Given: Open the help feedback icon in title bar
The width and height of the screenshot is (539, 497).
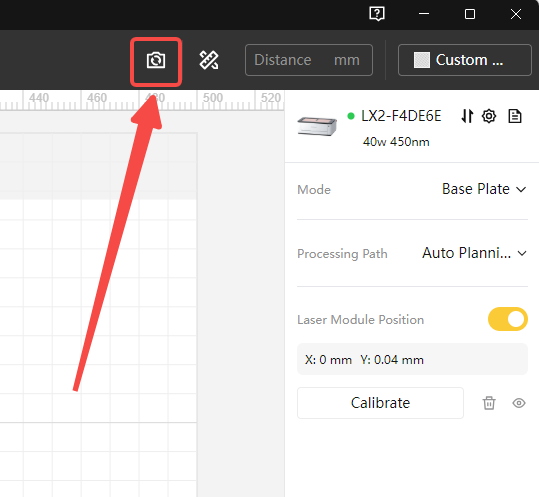Looking at the screenshot, I should 377,14.
